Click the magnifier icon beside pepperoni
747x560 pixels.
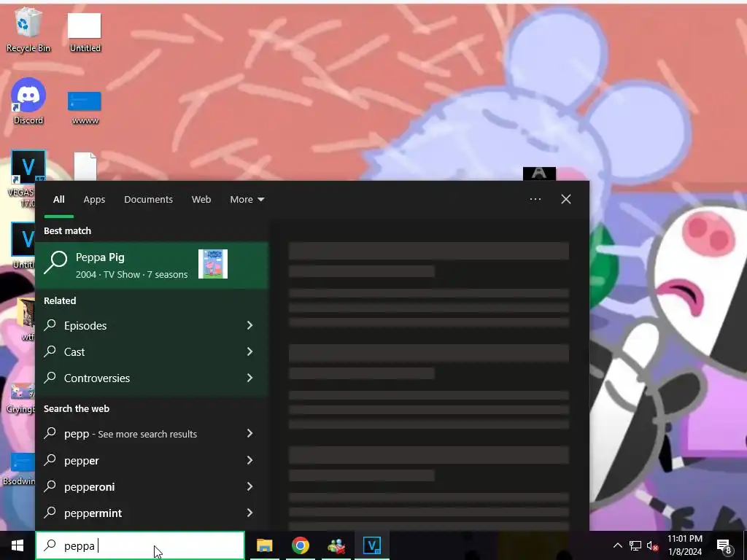point(50,486)
